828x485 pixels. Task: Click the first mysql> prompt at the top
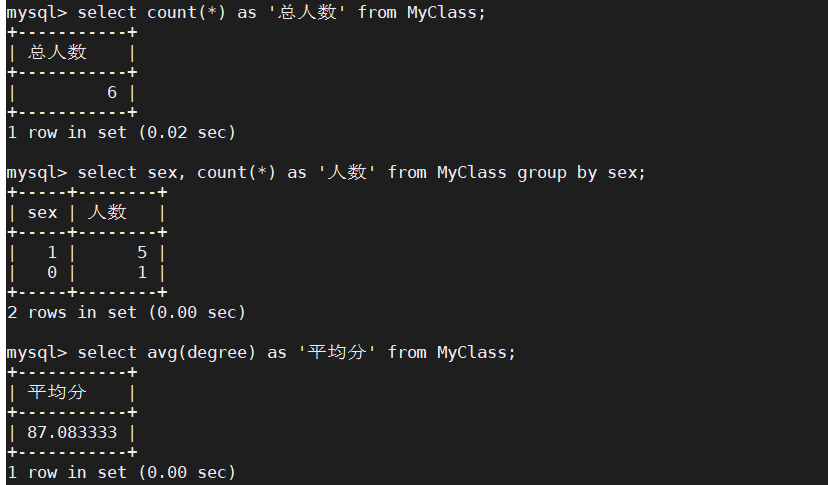pos(36,13)
